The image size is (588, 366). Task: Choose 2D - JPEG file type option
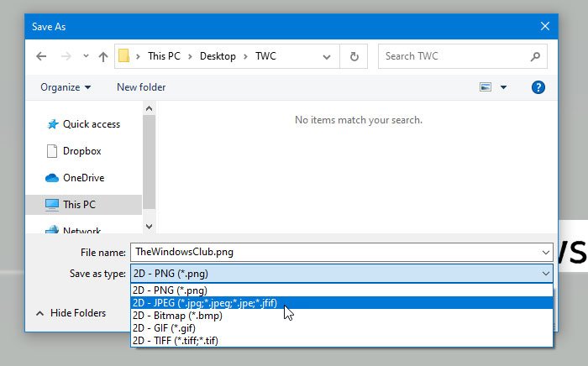(x=204, y=303)
